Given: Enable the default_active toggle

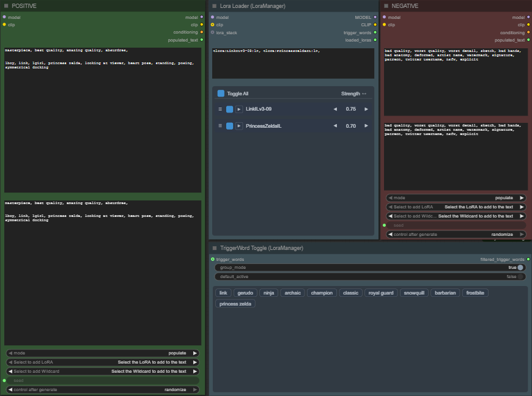Looking at the screenshot, I should tap(520, 277).
